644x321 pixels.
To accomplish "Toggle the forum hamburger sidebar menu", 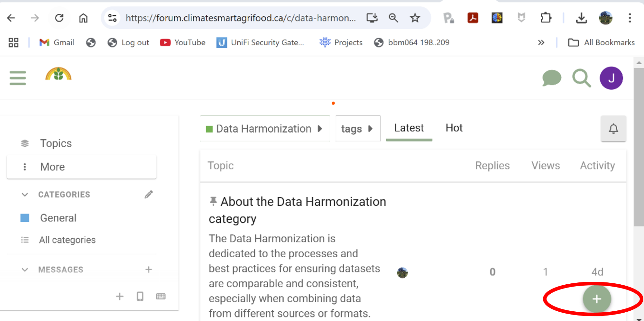I will click(x=18, y=78).
